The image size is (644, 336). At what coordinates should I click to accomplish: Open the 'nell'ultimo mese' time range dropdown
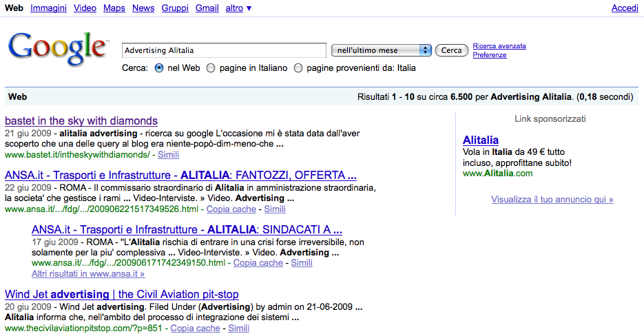click(381, 50)
